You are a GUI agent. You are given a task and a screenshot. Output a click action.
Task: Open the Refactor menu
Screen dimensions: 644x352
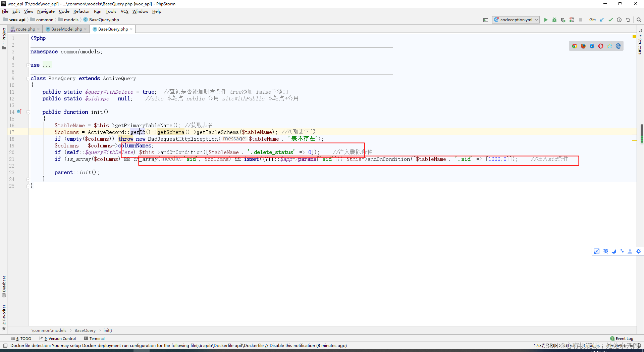(82, 11)
